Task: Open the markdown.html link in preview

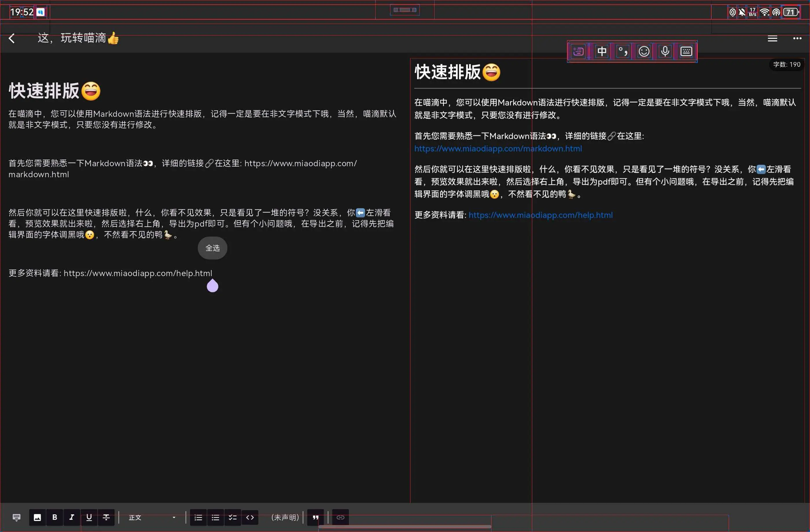Action: (x=498, y=149)
